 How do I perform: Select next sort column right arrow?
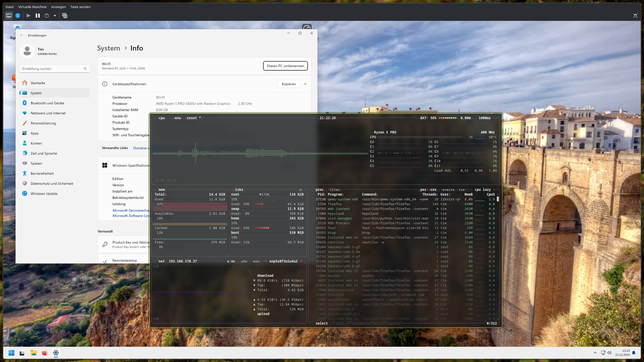(494, 190)
